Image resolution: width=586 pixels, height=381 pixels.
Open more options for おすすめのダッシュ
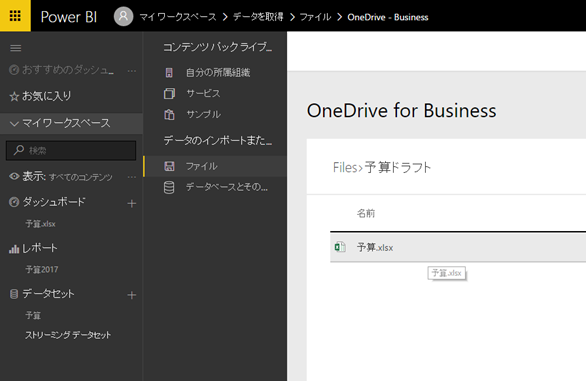(x=132, y=71)
